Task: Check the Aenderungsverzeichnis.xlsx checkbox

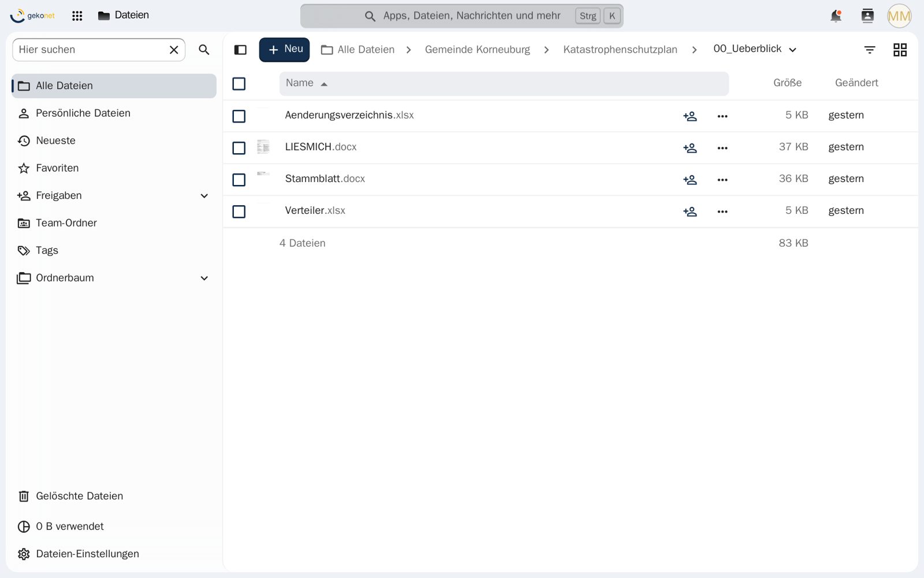Action: 239,116
